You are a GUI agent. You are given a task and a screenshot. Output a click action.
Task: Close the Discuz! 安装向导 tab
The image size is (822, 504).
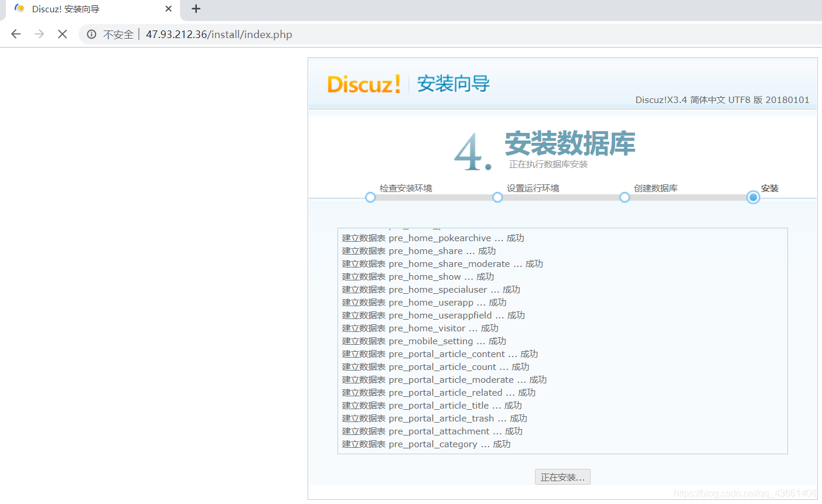pyautogui.click(x=169, y=9)
